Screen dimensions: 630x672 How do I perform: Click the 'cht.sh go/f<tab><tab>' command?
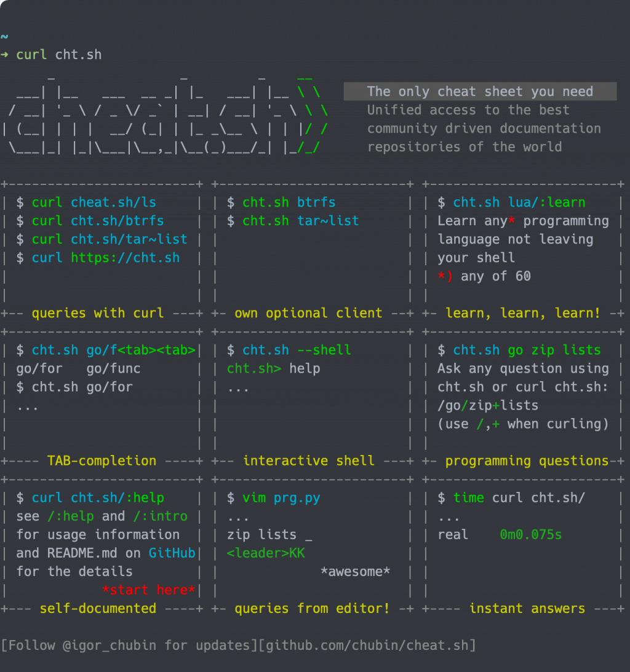113,350
